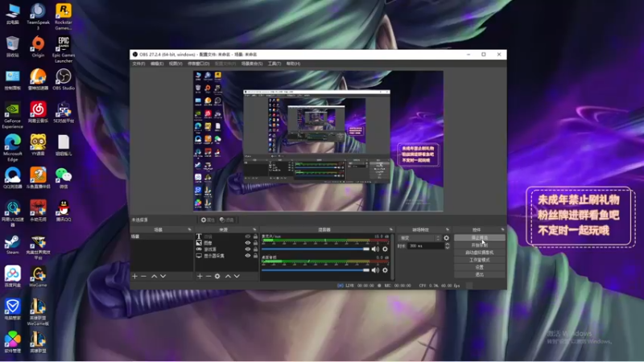Click the desktop audio volume slider
Viewport: 644px width, 362px height.
[x=315, y=270]
